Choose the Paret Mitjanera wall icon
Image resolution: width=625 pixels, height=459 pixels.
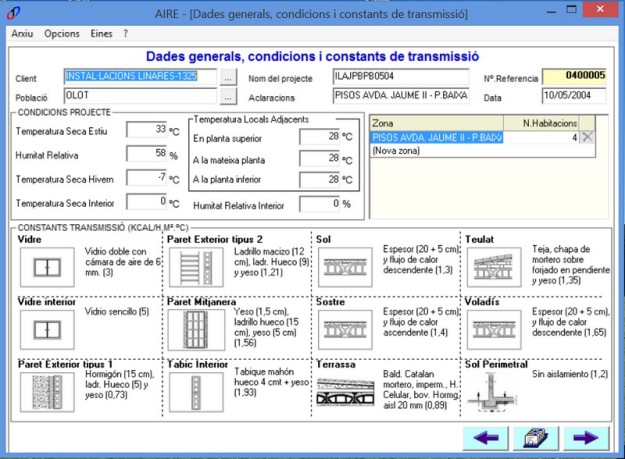196,330
